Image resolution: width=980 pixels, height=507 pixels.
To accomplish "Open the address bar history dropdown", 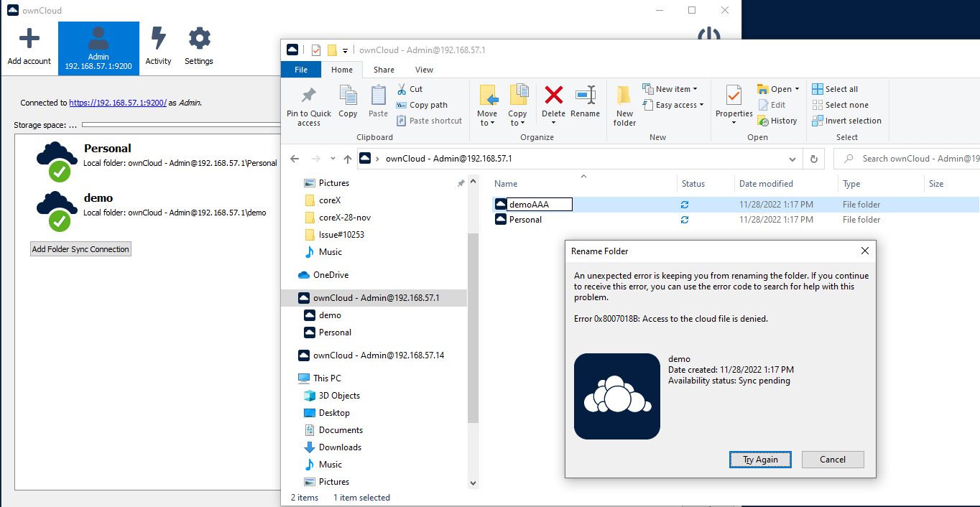I will coord(792,159).
